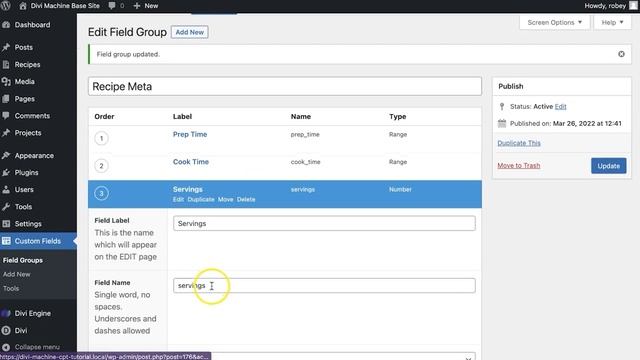Dismiss the Field group updated notice
The image size is (640, 360).
[621, 54]
